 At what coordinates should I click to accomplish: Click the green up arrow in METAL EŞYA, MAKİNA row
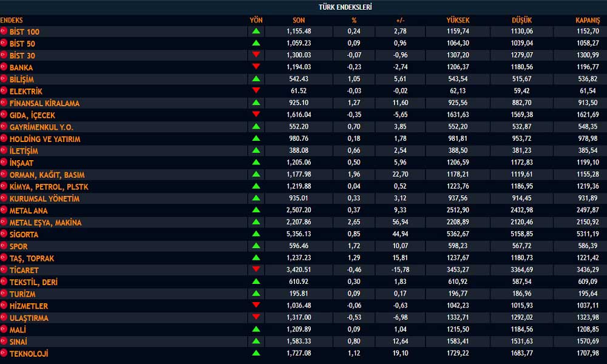pyautogui.click(x=256, y=221)
